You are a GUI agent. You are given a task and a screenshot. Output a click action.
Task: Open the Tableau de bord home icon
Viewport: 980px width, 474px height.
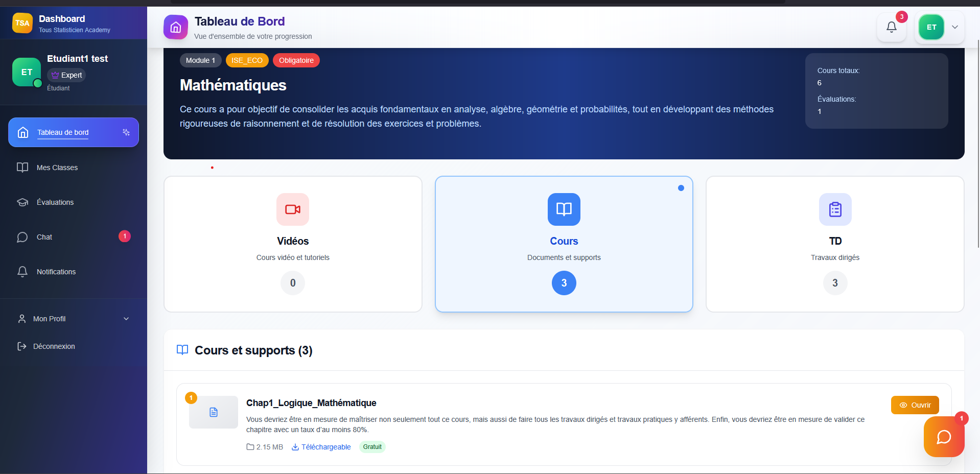tap(22, 132)
